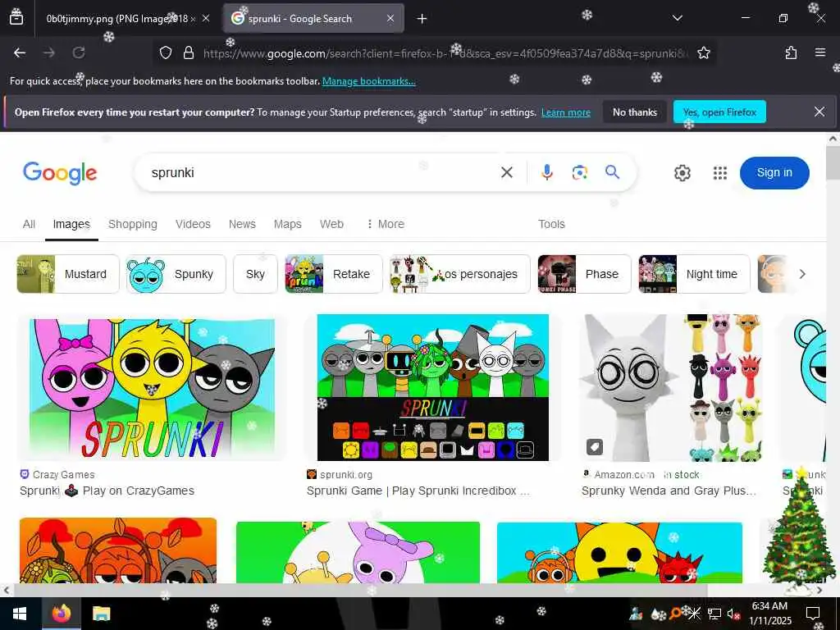
Task: Switch to the Web results tab
Action: click(x=331, y=224)
